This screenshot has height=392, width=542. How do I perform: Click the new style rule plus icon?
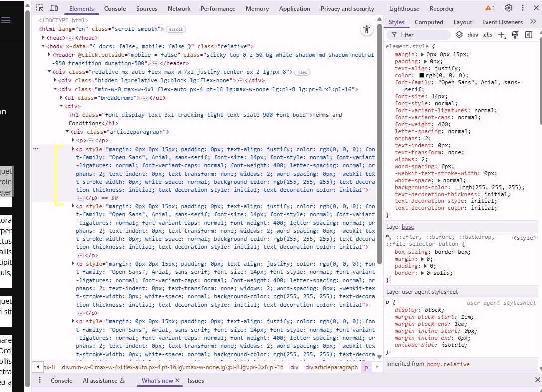click(x=501, y=35)
